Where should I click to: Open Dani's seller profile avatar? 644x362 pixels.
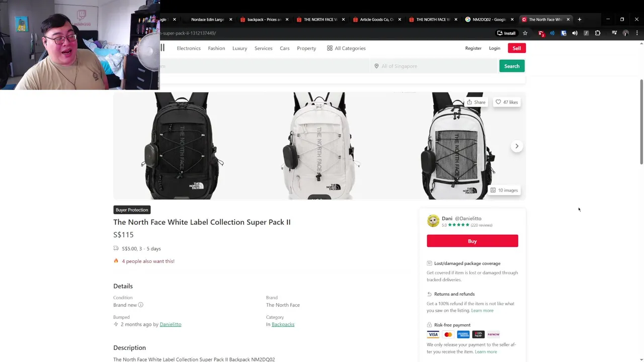pyautogui.click(x=433, y=221)
